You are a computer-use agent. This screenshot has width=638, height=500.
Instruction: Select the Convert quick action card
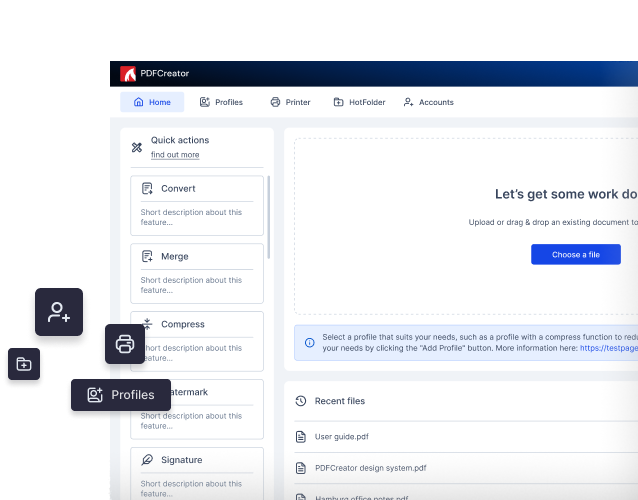(197, 205)
